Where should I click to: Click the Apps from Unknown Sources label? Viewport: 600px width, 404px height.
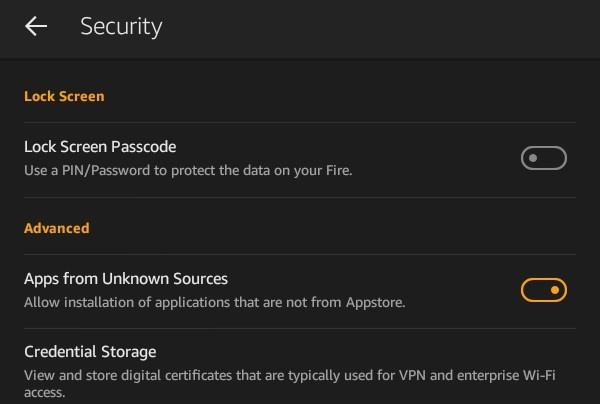point(126,279)
